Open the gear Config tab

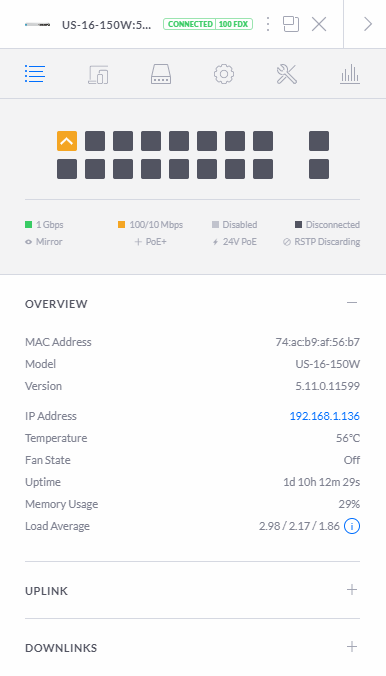pyautogui.click(x=224, y=74)
